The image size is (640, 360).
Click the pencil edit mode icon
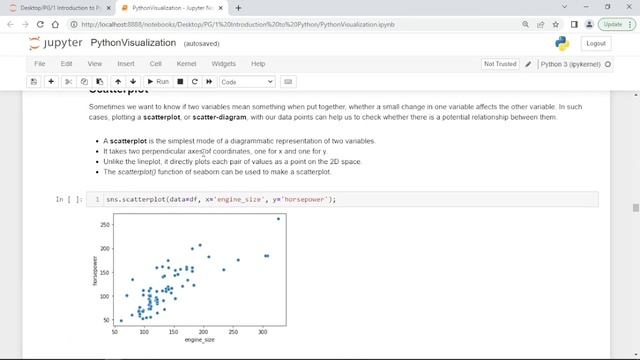[528, 64]
